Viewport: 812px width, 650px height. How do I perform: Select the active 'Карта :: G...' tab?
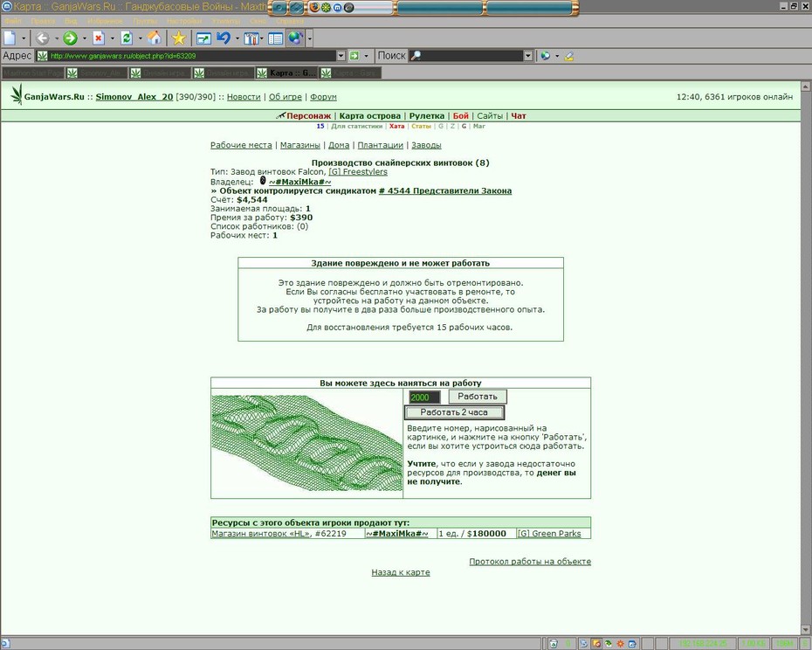(286, 73)
